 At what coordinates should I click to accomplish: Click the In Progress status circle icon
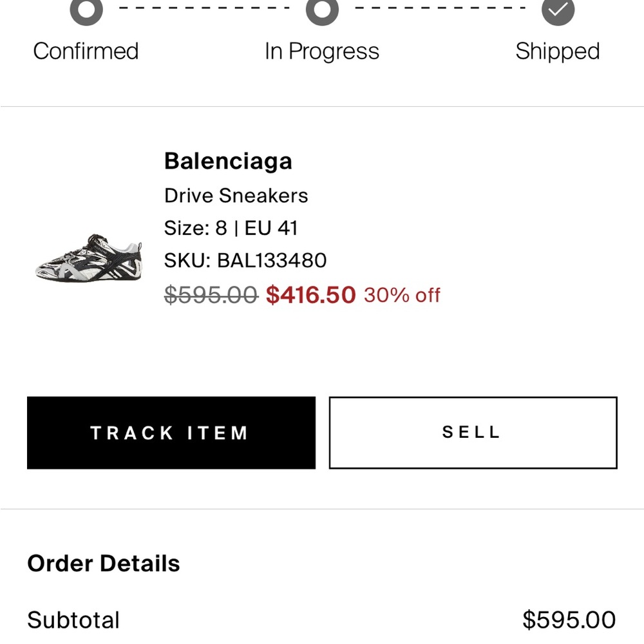point(323,9)
